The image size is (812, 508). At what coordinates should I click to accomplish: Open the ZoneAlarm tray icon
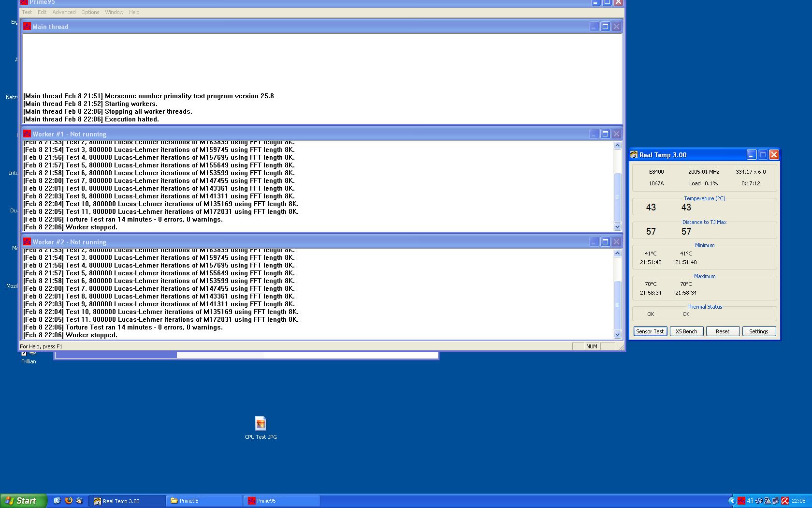click(x=768, y=501)
